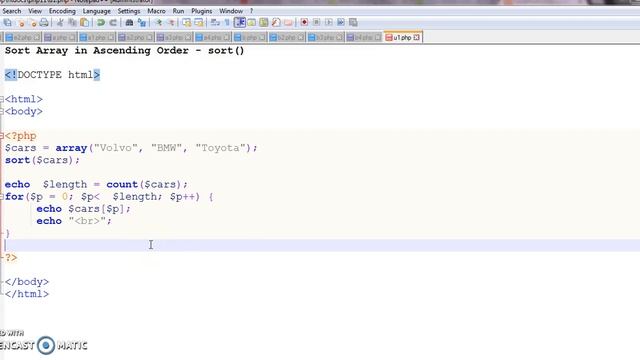This screenshot has height=360, width=640.
Task: Open the ? help menu
Action: pos(251,11)
